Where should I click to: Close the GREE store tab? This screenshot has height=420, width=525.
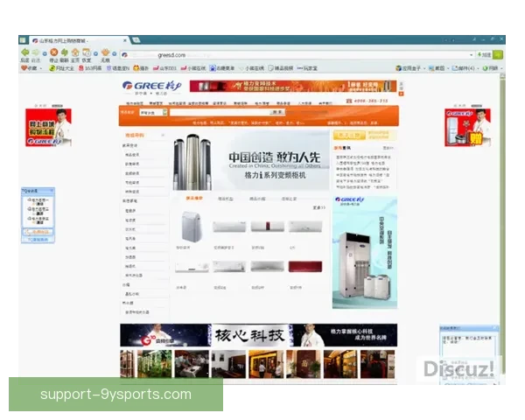pyautogui.click(x=124, y=40)
